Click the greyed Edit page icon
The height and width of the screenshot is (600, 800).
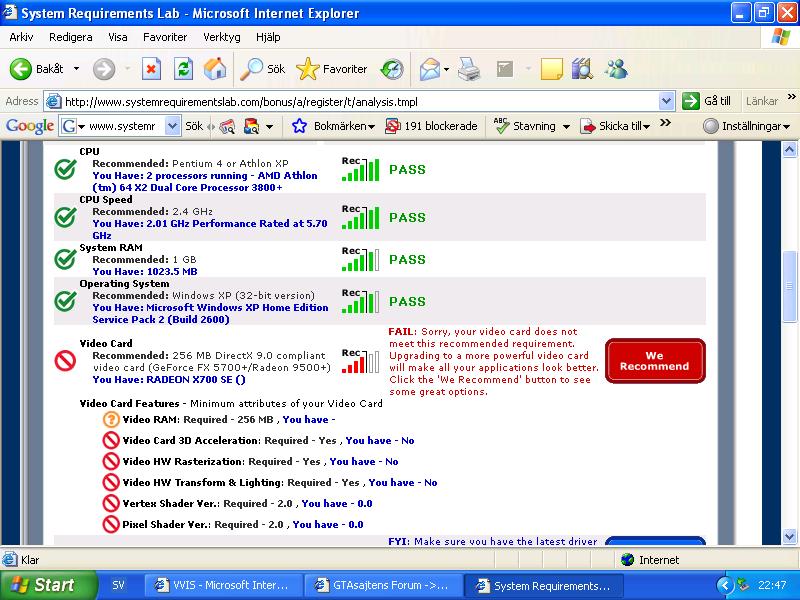click(505, 69)
